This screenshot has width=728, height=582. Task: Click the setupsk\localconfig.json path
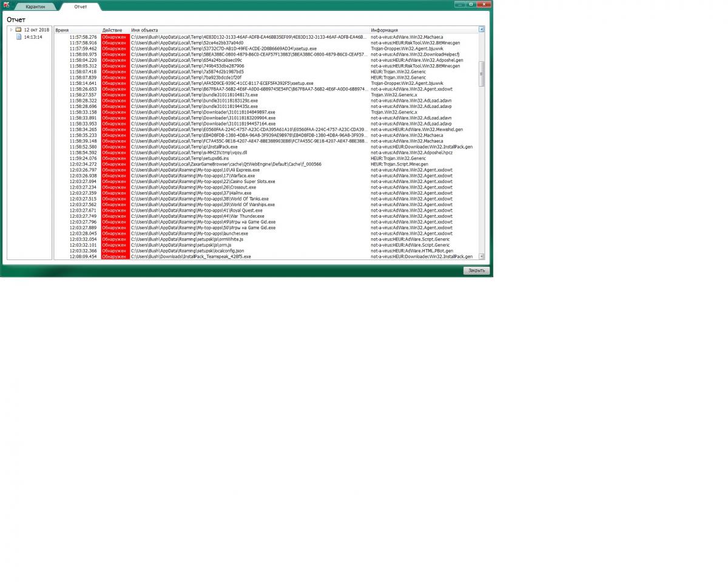pyautogui.click(x=187, y=250)
